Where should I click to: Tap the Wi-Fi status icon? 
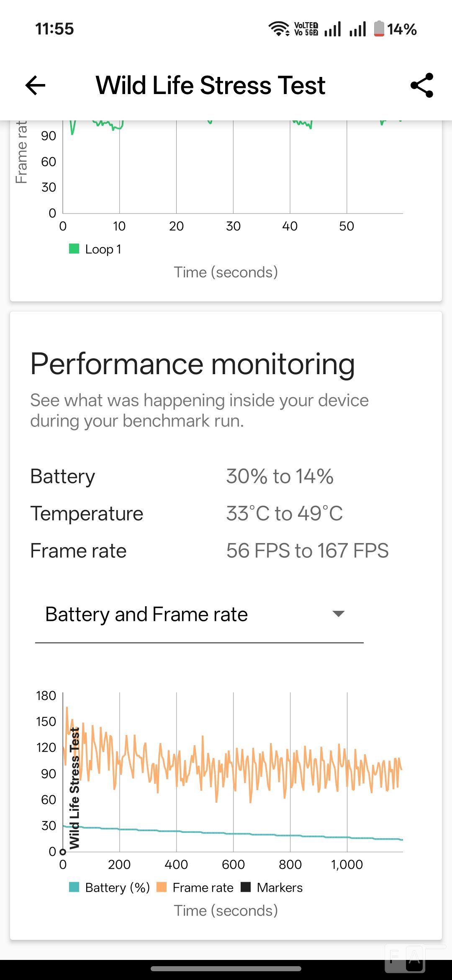(x=278, y=29)
